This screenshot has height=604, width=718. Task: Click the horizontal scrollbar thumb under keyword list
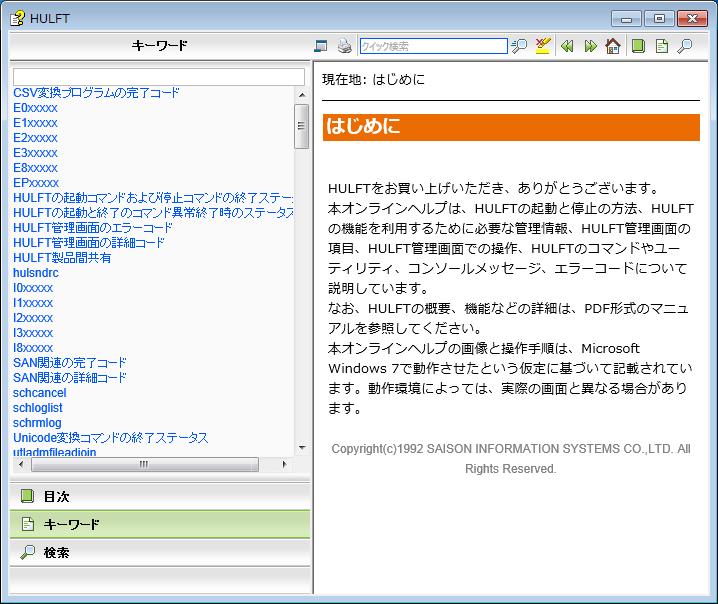[x=145, y=464]
